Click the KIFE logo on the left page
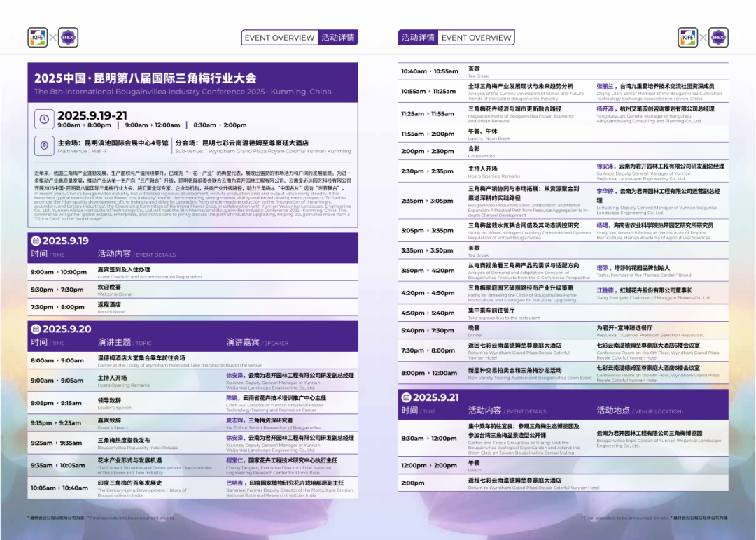Image resolution: width=756 pixels, height=540 pixels. (38, 37)
